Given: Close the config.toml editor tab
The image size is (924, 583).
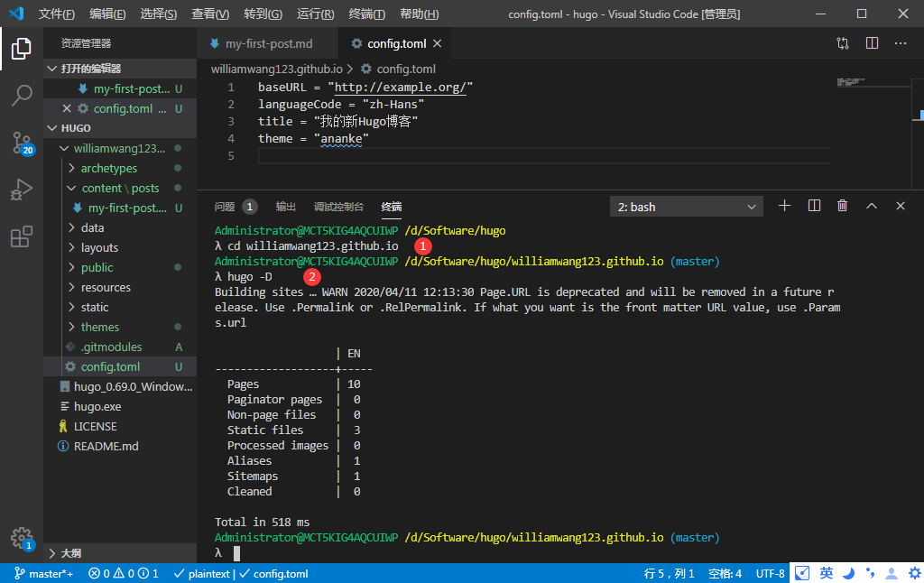Looking at the screenshot, I should click(438, 43).
